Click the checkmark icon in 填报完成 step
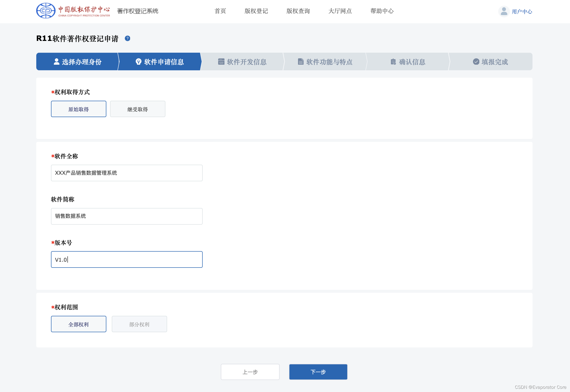The width and height of the screenshot is (570, 392). point(476,61)
